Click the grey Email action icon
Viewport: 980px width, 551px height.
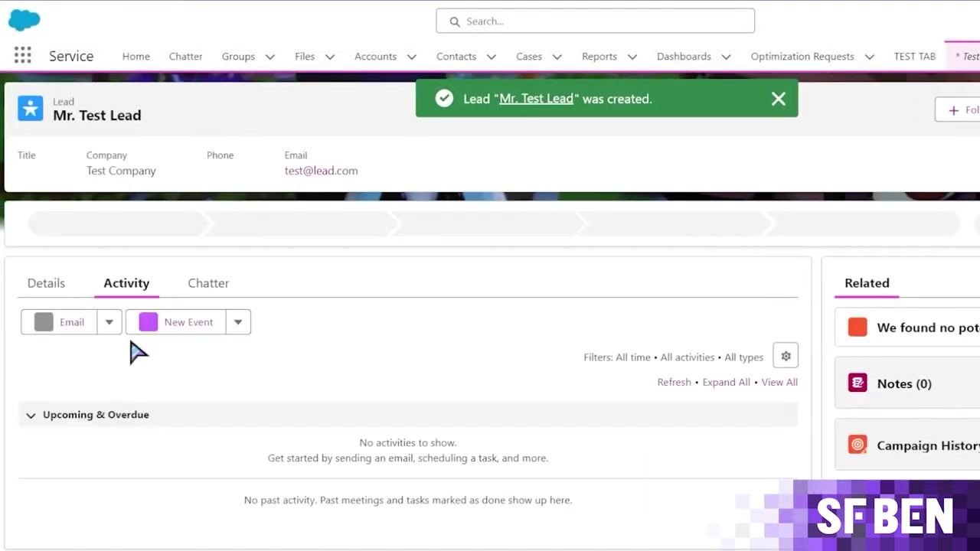click(44, 322)
